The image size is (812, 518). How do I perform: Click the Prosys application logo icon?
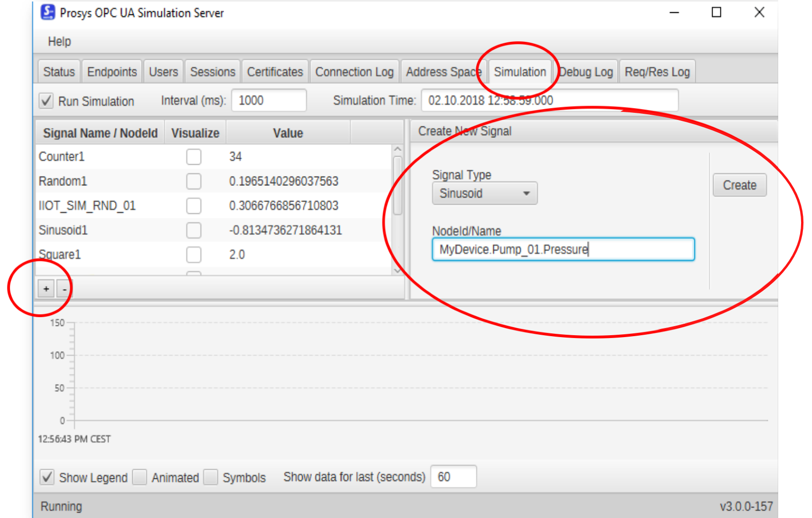click(48, 12)
